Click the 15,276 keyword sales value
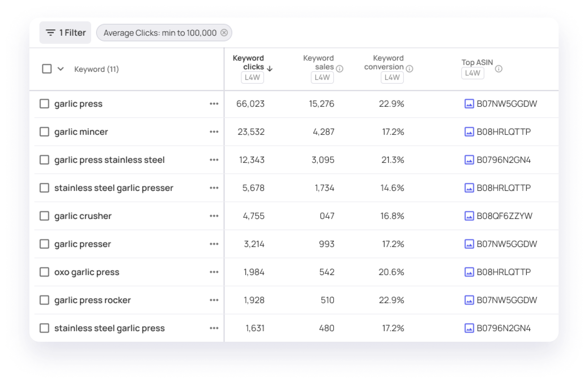The width and height of the screenshot is (588, 383). 321,104
